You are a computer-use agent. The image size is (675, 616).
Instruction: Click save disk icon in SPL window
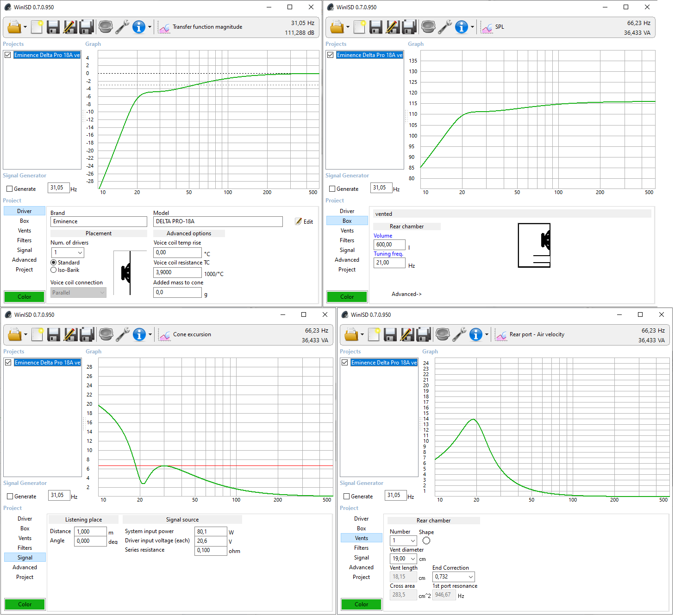click(376, 27)
